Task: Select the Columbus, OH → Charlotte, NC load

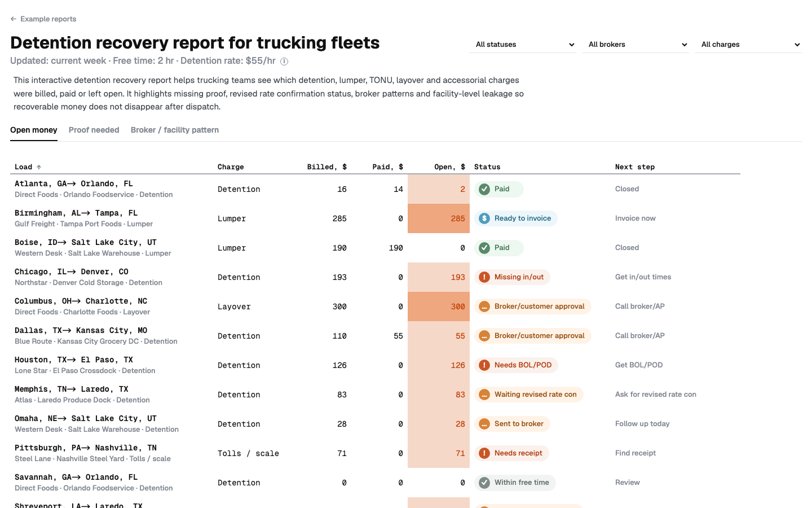Action: tap(81, 301)
